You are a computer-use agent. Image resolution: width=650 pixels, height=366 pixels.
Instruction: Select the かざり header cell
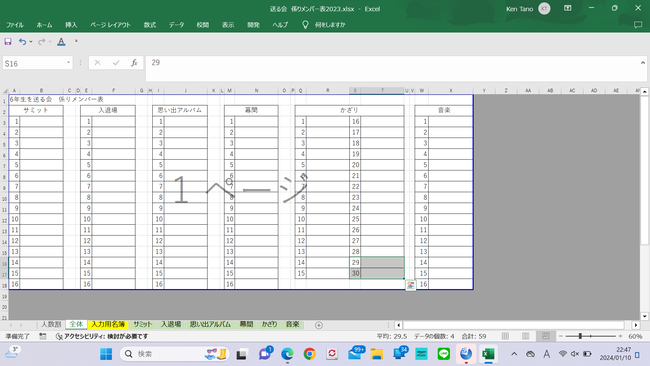click(x=349, y=110)
